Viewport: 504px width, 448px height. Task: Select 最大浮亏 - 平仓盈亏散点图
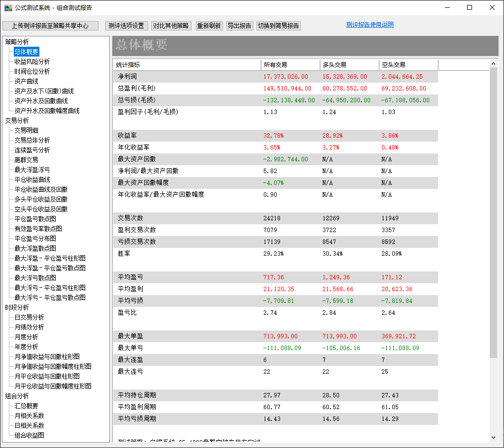click(50, 298)
